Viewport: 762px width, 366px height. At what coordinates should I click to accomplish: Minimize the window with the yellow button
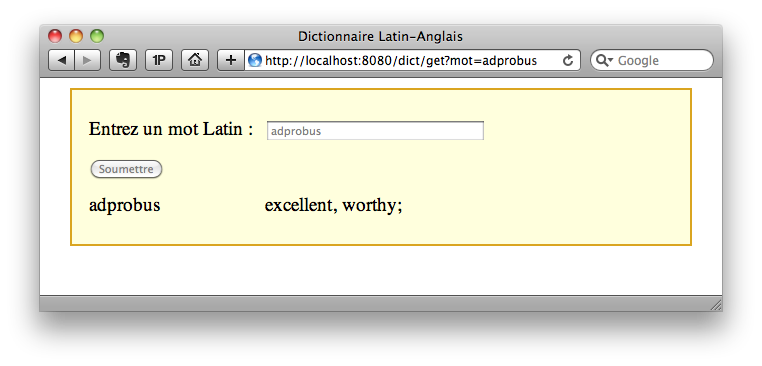(x=76, y=36)
